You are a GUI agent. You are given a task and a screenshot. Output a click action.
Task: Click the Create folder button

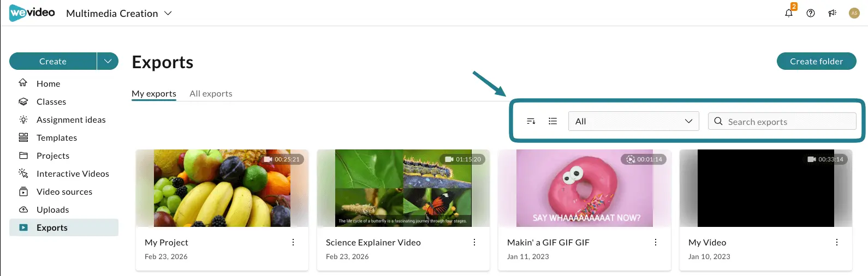[x=816, y=61]
